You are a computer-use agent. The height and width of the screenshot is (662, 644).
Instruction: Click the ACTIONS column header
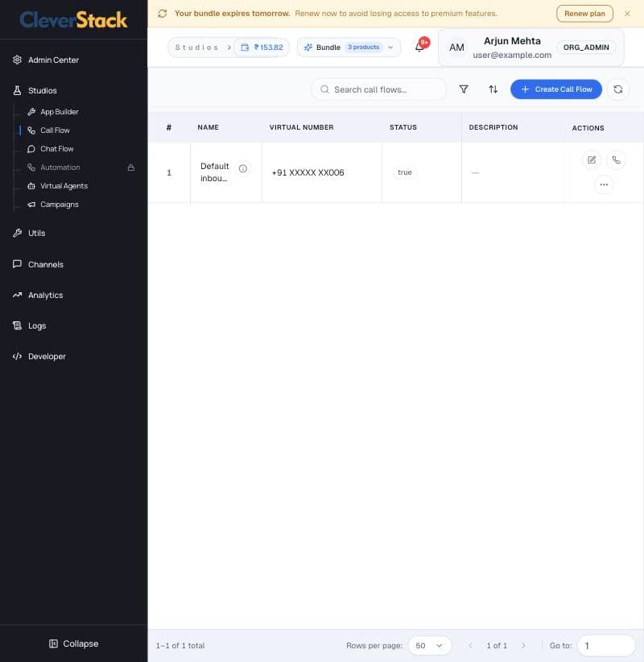(x=588, y=128)
